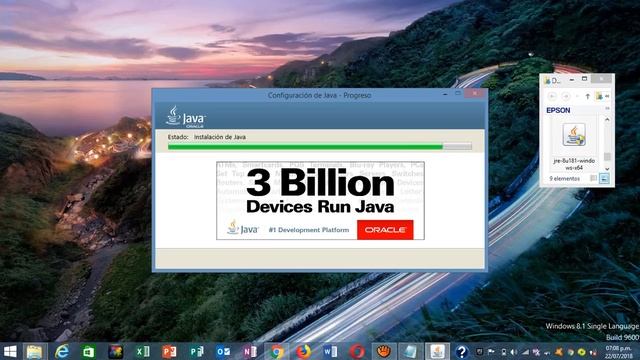Open PowerPoint from the taskbar

pos(169,351)
